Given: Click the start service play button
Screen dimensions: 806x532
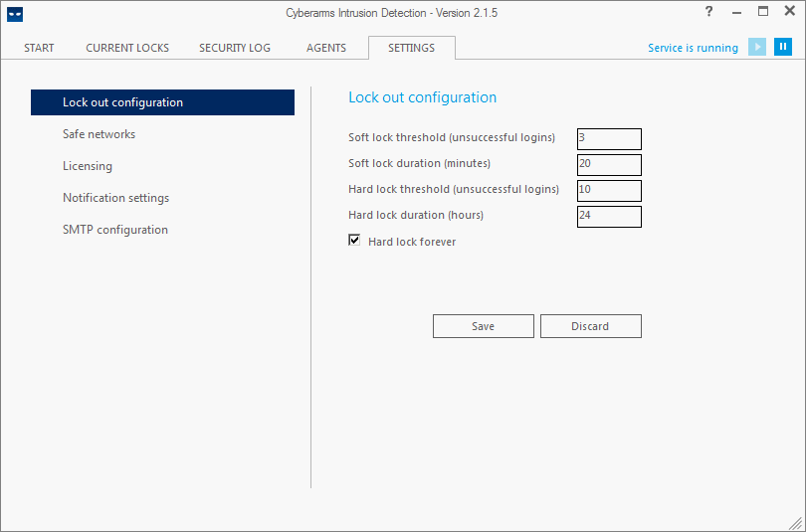Looking at the screenshot, I should pos(756,47).
